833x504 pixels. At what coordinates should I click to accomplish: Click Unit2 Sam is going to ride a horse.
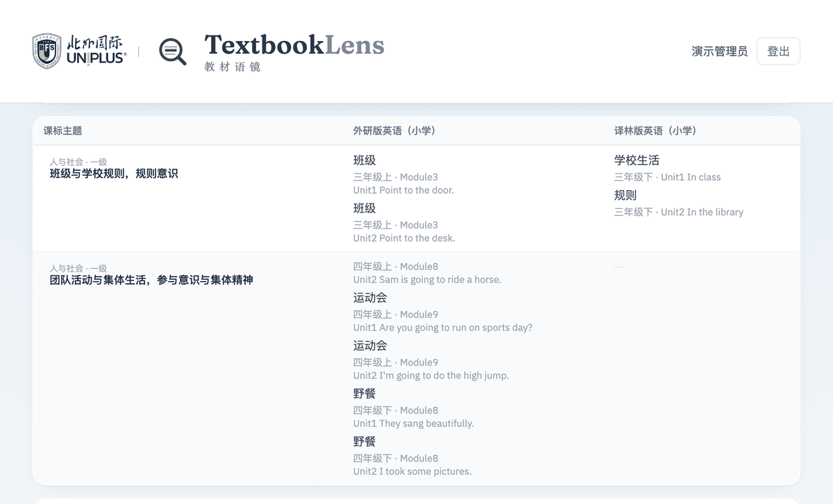point(427,280)
